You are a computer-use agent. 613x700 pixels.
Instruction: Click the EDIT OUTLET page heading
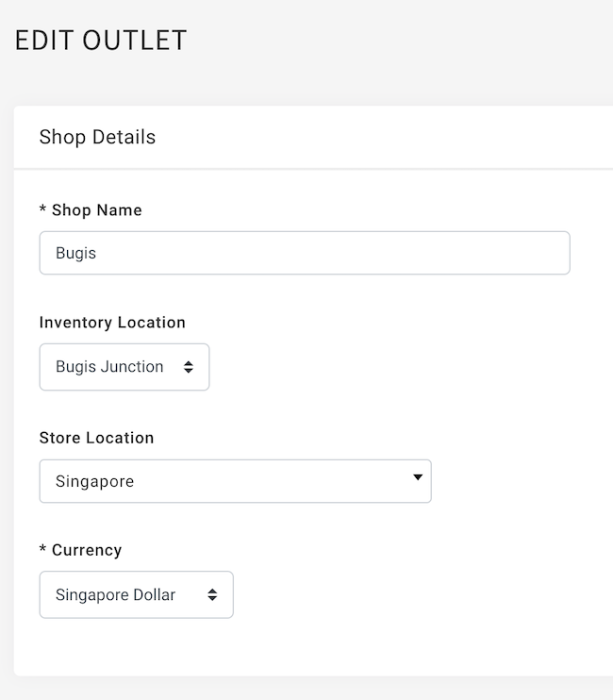101,41
